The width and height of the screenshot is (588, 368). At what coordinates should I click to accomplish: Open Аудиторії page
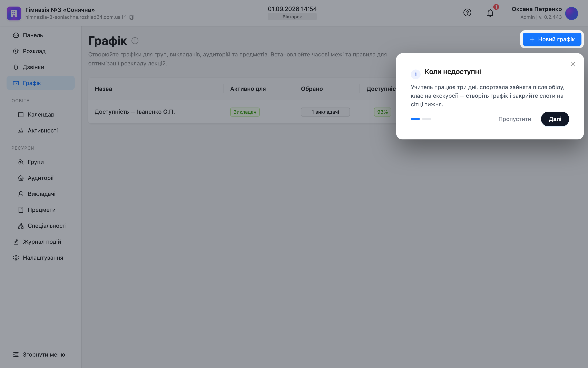pos(41,178)
